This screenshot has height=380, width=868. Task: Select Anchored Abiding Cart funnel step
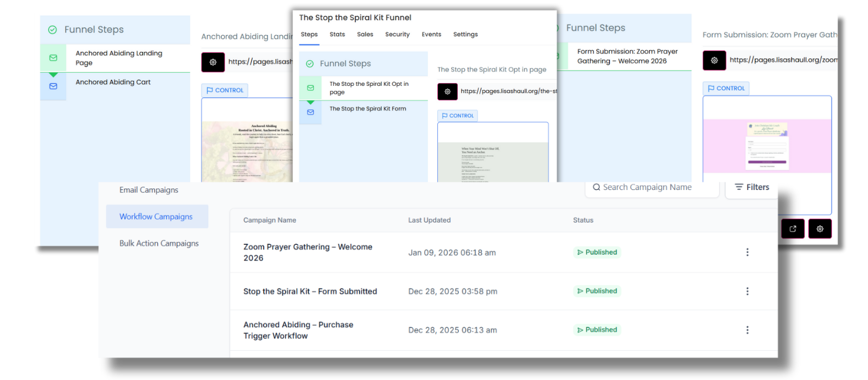(115, 86)
